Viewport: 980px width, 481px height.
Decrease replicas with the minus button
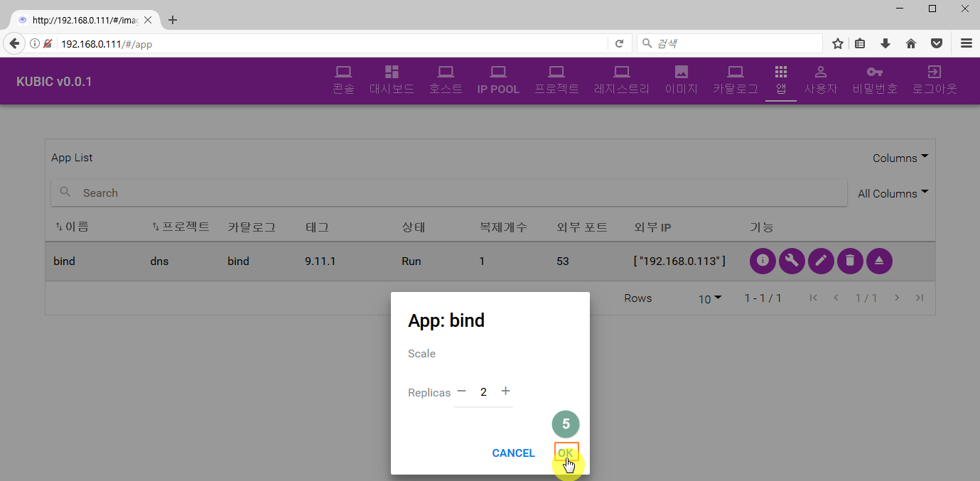pyautogui.click(x=462, y=391)
